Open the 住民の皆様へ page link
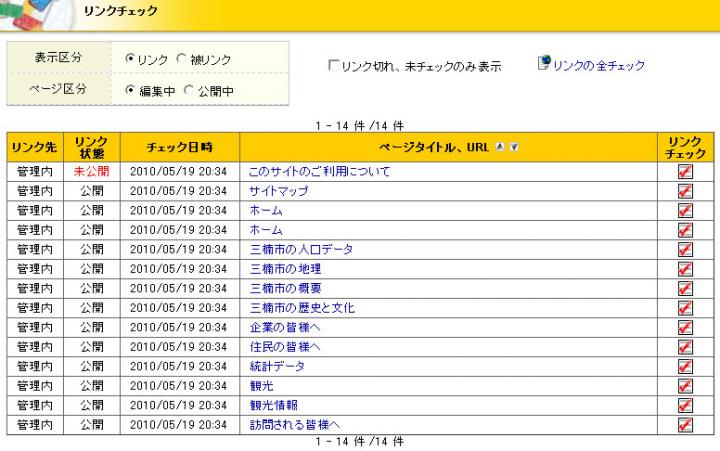720x451 pixels. point(284,347)
